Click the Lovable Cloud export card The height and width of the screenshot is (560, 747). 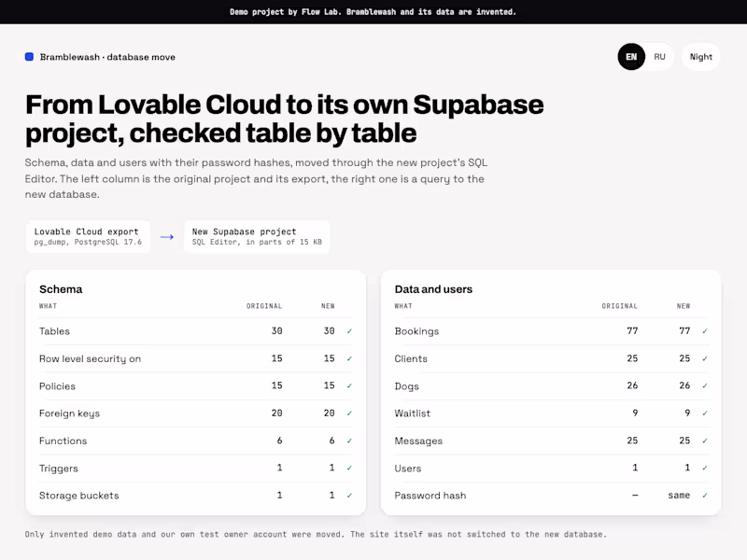[88, 236]
